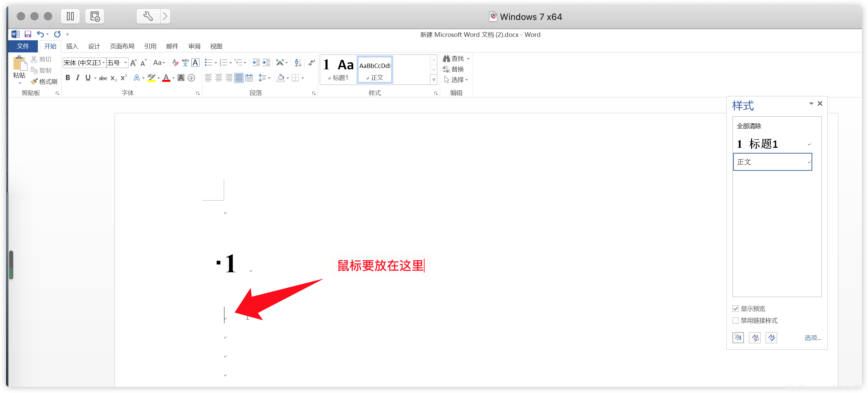This screenshot has width=868, height=393.
Task: Apply superscript formatting
Action: pyautogui.click(x=124, y=78)
